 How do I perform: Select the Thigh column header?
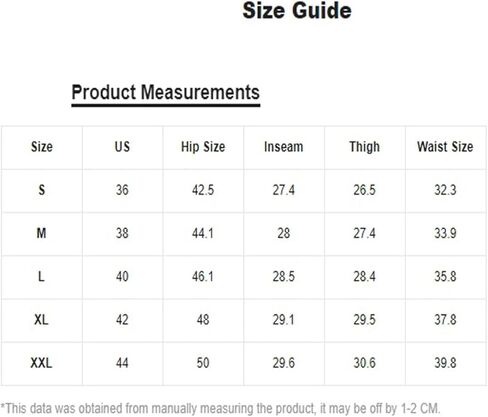(364, 147)
